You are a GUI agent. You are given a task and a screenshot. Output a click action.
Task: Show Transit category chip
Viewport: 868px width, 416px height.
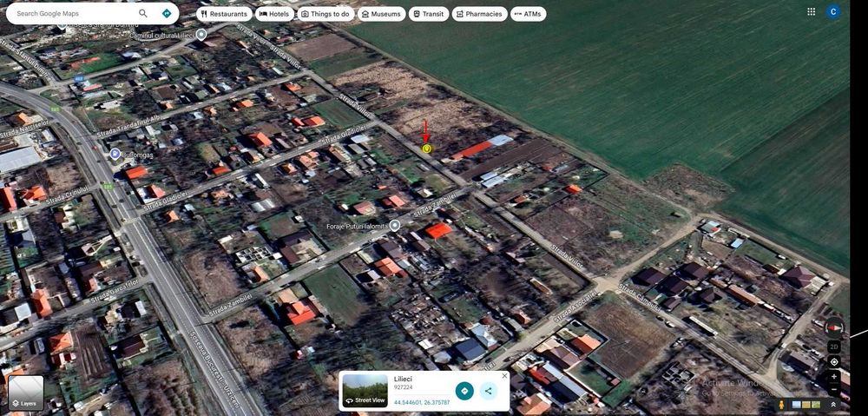coord(429,14)
